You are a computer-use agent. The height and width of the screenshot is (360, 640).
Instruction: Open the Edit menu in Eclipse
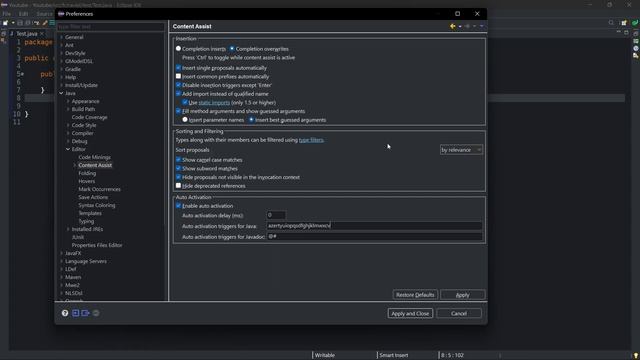(23, 14)
